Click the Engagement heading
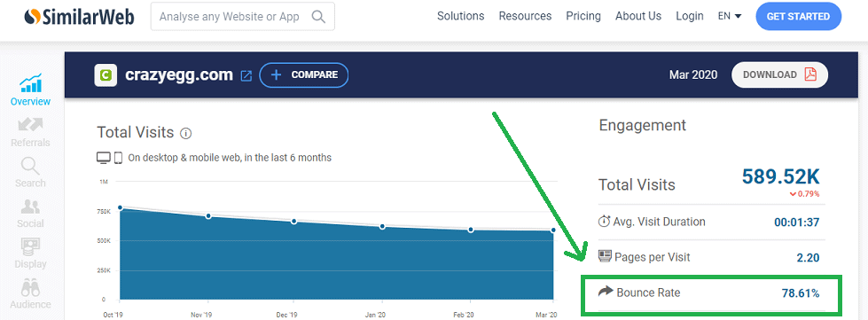This screenshot has width=868, height=320. click(643, 126)
